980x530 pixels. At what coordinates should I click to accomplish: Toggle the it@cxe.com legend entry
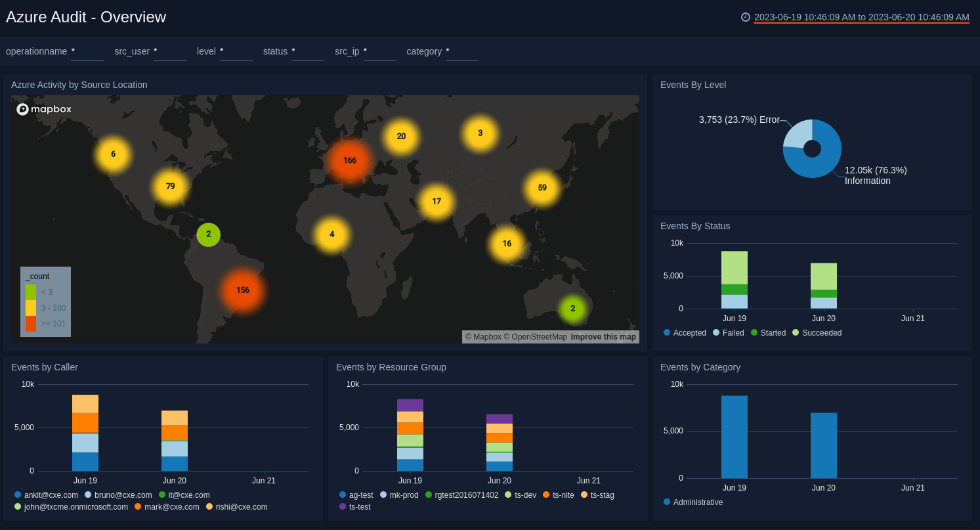(x=184, y=495)
